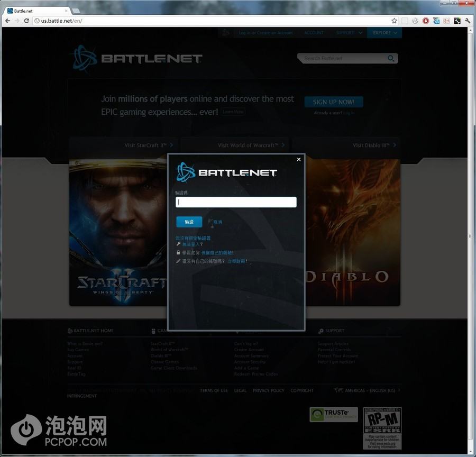The width and height of the screenshot is (476, 457).
Task: Close the Battle.net authenticator dialog
Action: point(299,159)
